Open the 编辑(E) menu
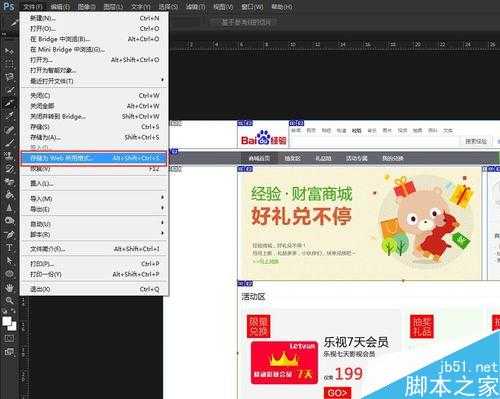Viewport: 500px width, 399px height. [60, 6]
